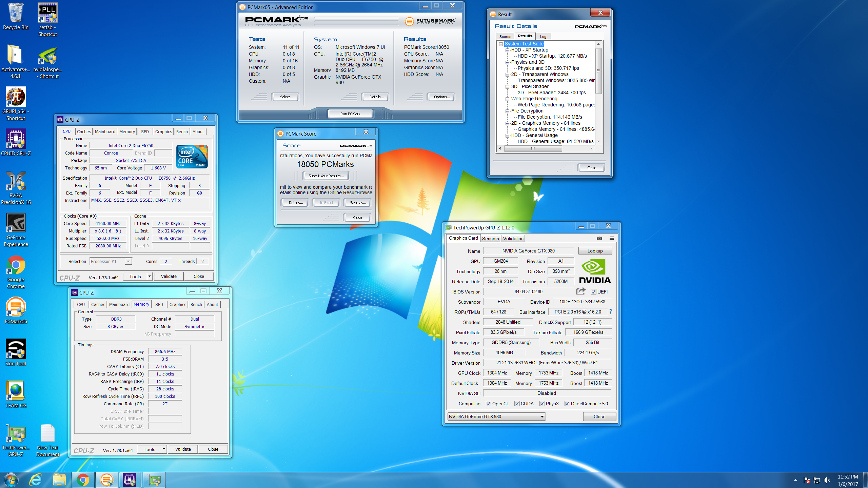Open GPU-Z hamburger menu icon
The image size is (868, 488).
tap(612, 238)
